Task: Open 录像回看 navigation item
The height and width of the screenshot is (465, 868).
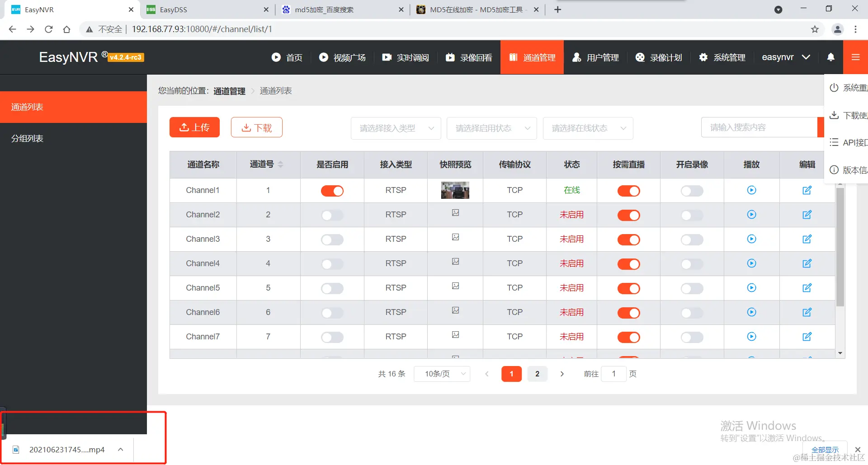Action: pos(469,57)
